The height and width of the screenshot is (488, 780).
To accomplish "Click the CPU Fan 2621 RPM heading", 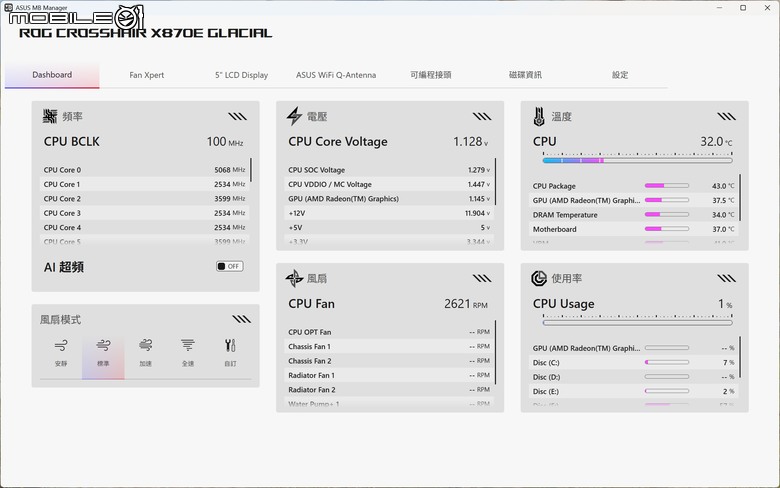I will click(388, 303).
